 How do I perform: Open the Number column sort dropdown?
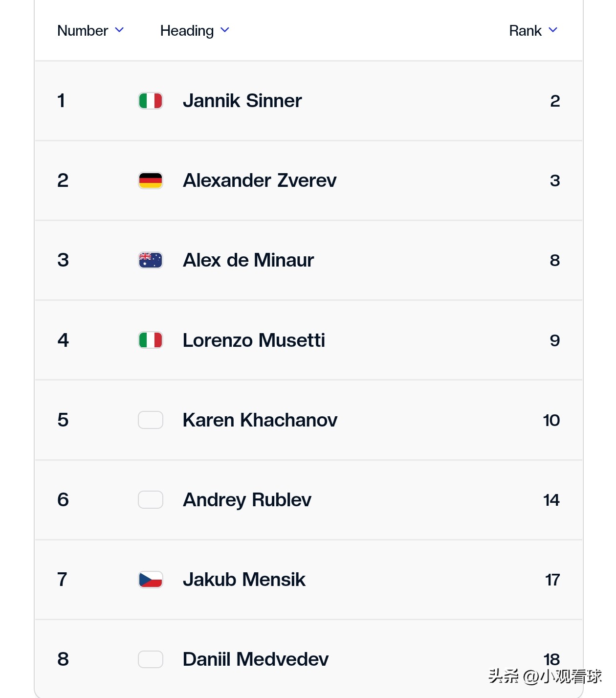[x=90, y=30]
